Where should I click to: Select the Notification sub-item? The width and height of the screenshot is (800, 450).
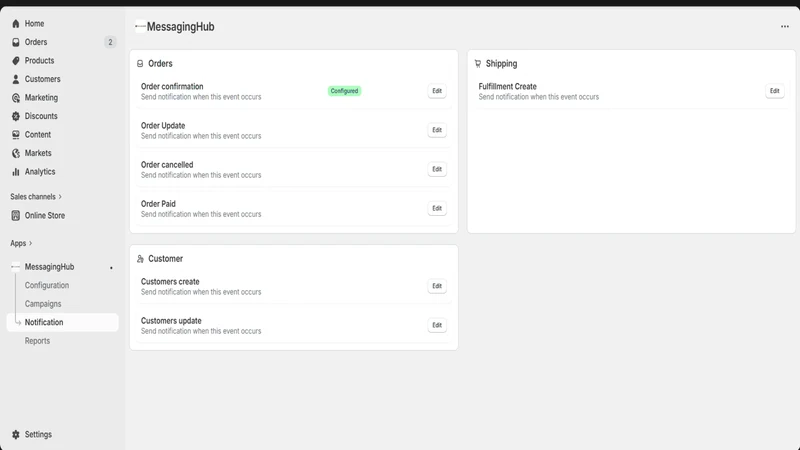click(62, 322)
